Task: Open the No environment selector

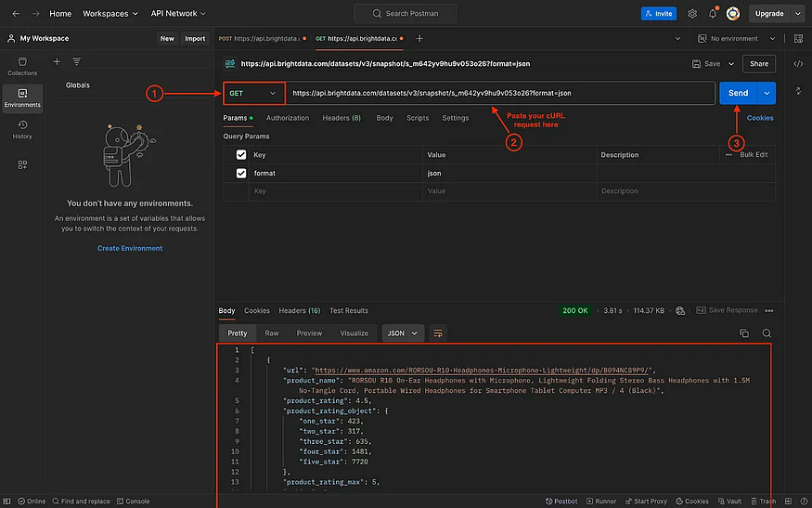Action: [x=737, y=38]
